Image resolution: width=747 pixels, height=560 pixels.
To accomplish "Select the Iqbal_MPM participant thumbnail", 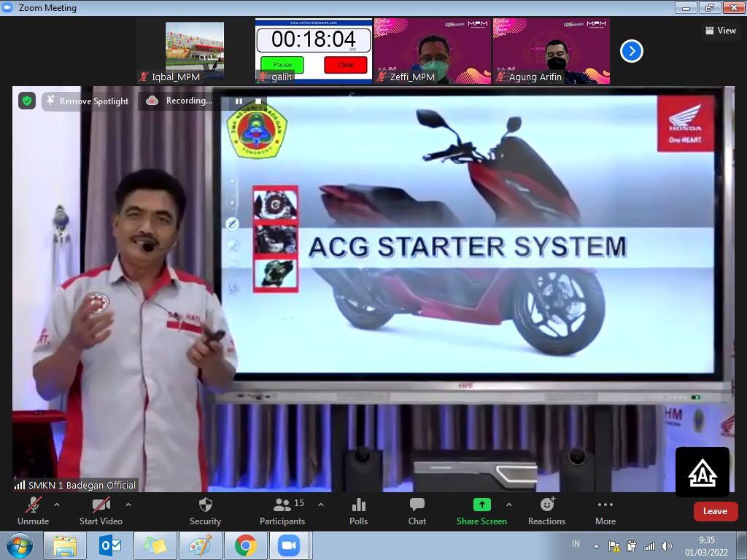I will pos(194,51).
